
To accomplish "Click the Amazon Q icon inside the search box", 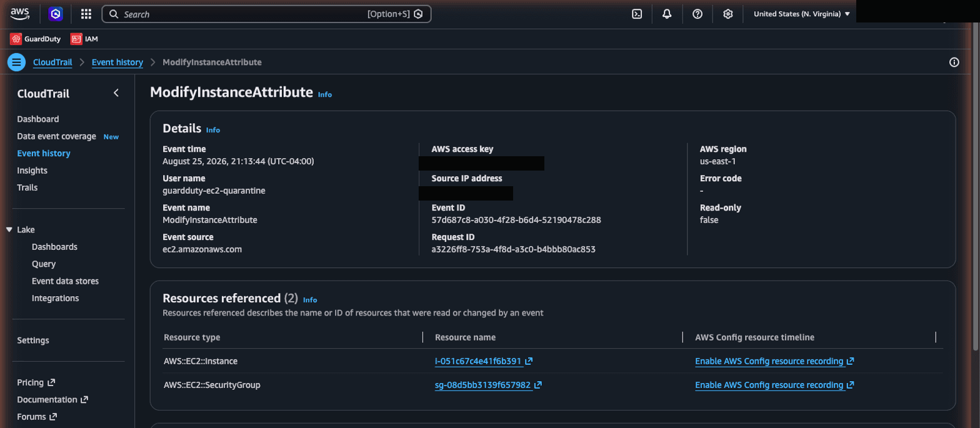I will 418,14.
